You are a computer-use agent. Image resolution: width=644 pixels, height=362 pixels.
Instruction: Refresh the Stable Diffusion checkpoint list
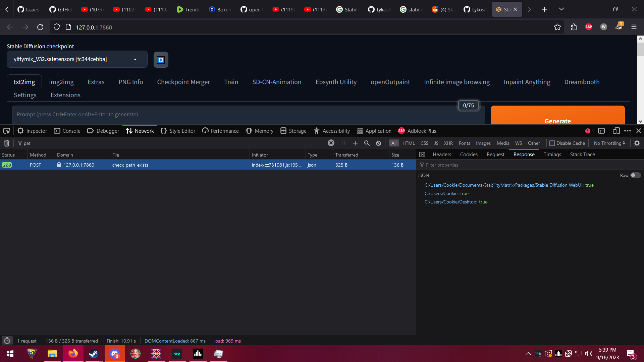click(161, 60)
